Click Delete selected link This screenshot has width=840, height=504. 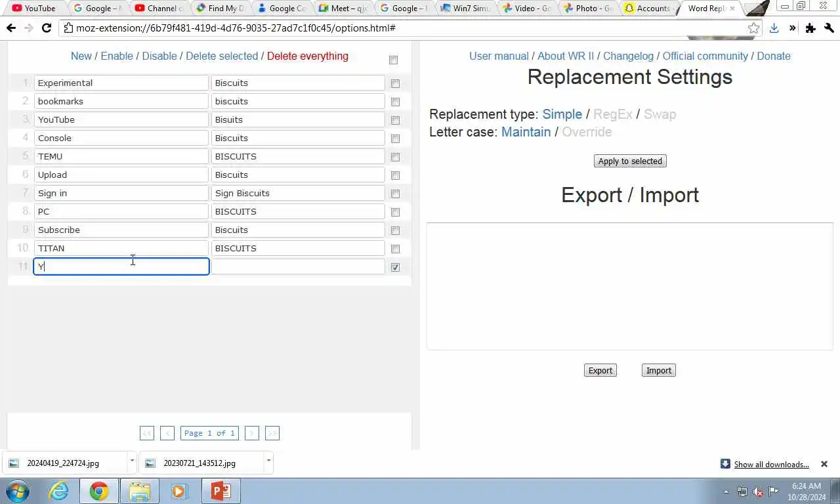coord(222,56)
